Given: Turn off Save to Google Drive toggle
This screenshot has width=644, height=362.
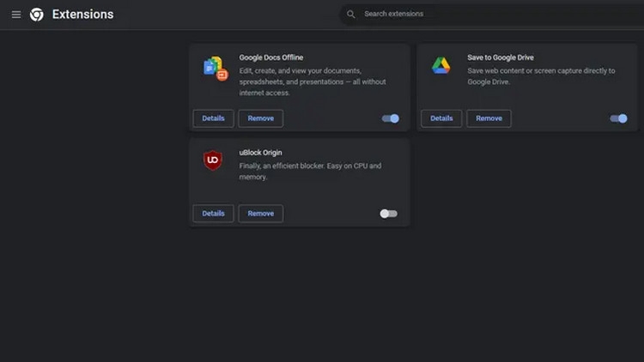Looking at the screenshot, I should pos(618,118).
